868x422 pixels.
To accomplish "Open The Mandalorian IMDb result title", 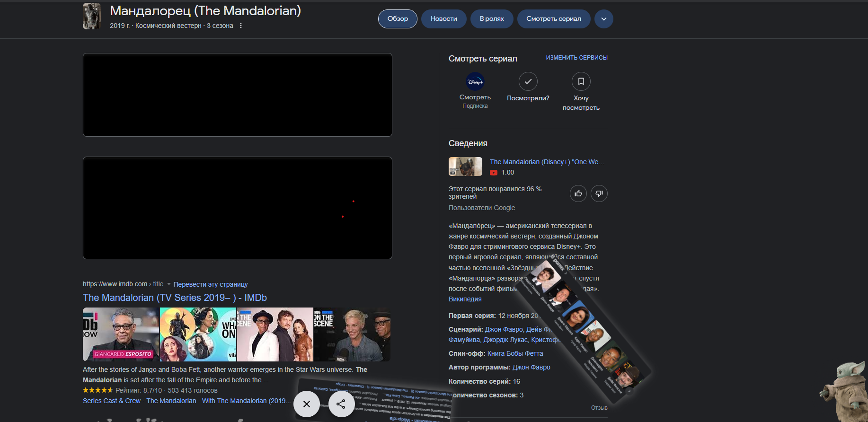I will click(x=175, y=298).
